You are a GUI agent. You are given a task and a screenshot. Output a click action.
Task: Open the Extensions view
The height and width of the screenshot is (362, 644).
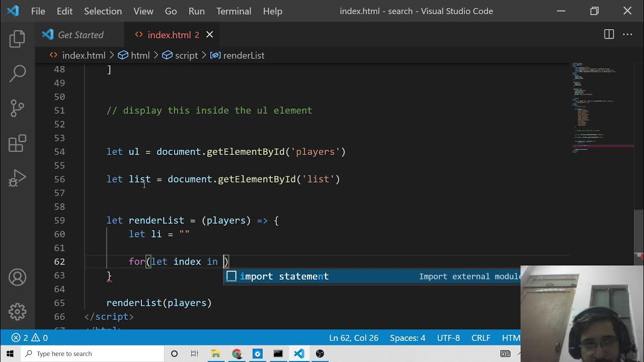[17, 143]
